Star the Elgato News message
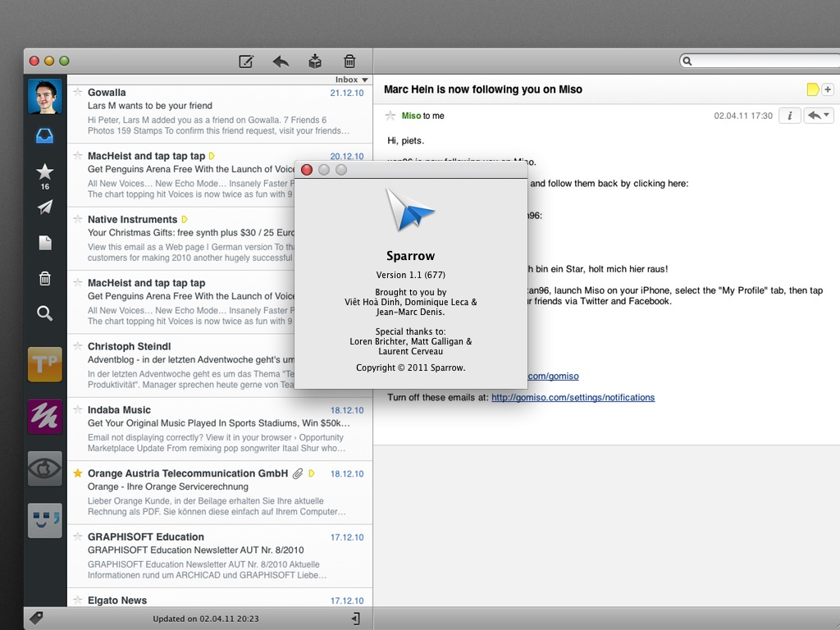This screenshot has height=630, width=840. 78,600
